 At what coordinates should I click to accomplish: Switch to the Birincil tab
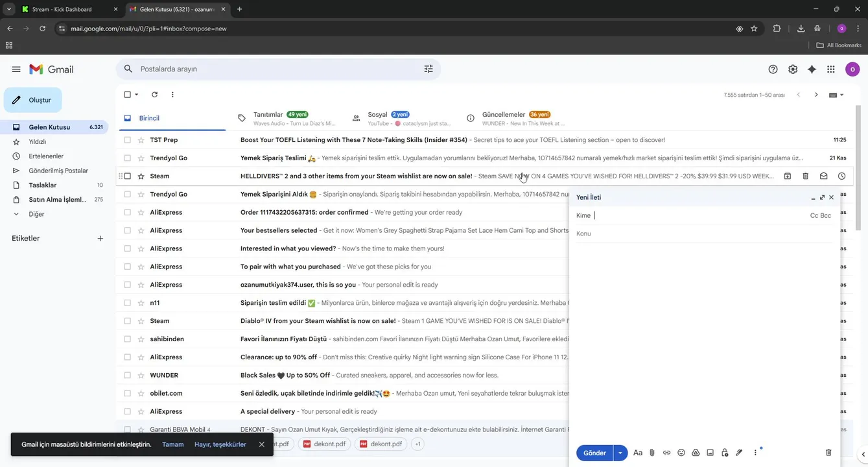pyautogui.click(x=172, y=118)
